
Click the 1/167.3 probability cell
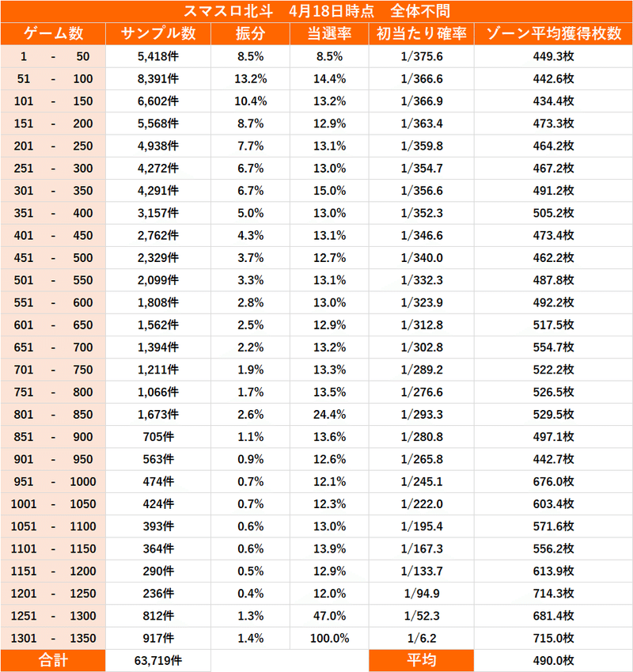coord(422,549)
